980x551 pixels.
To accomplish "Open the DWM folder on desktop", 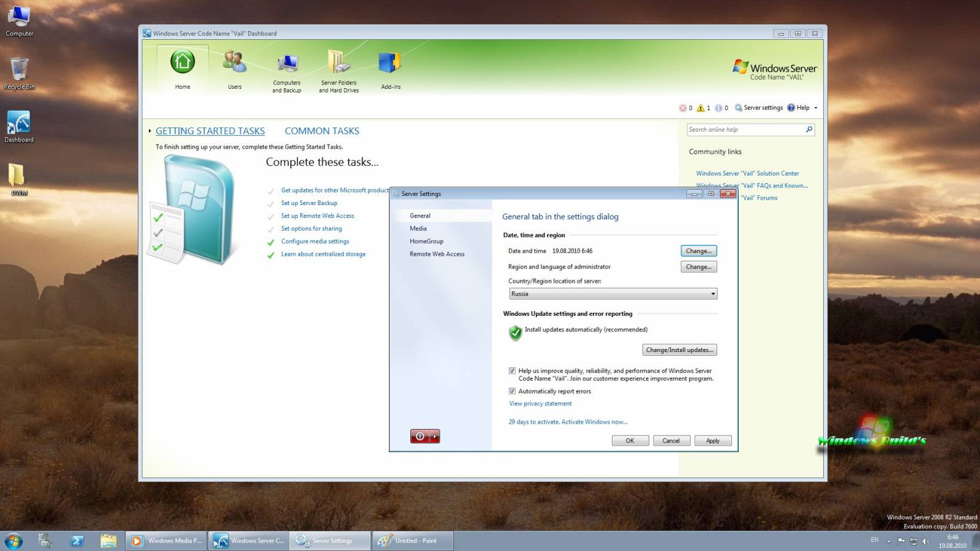I will [x=19, y=180].
